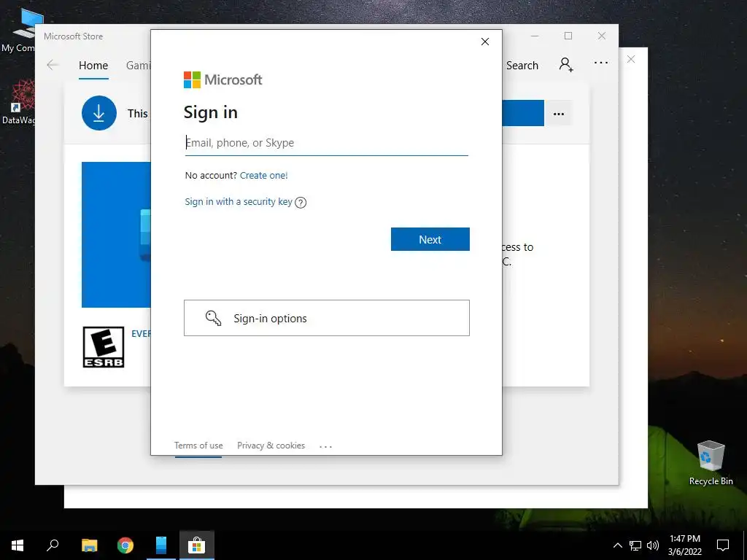This screenshot has height=560, width=747.
Task: Click the EVERYONE rating text link
Action: [x=141, y=334]
